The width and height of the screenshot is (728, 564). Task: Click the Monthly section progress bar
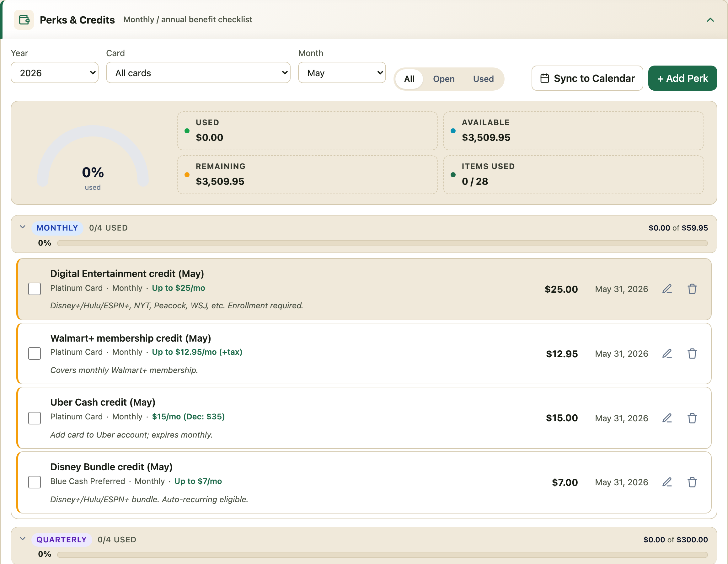(x=382, y=243)
